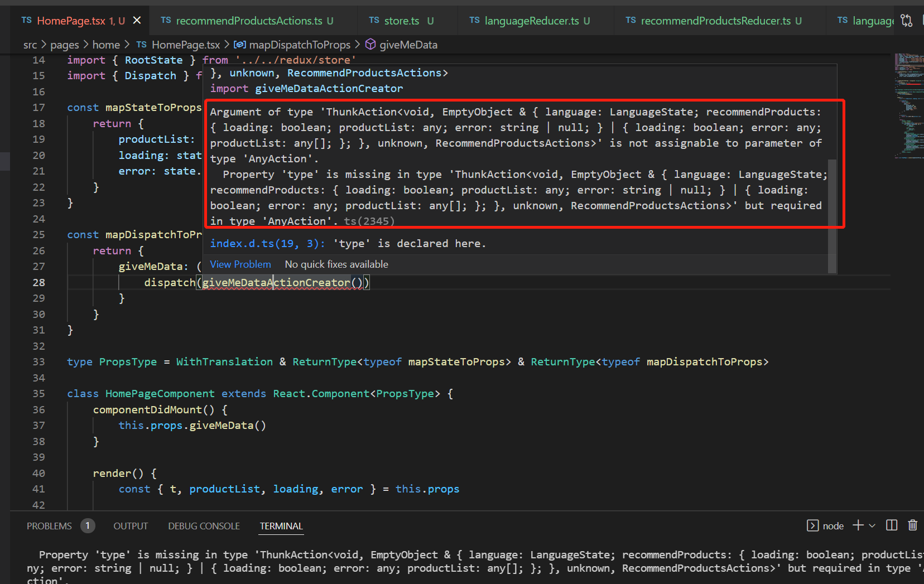This screenshot has height=584, width=924.
Task: Click line number 28 in gutter
Action: [38, 283]
